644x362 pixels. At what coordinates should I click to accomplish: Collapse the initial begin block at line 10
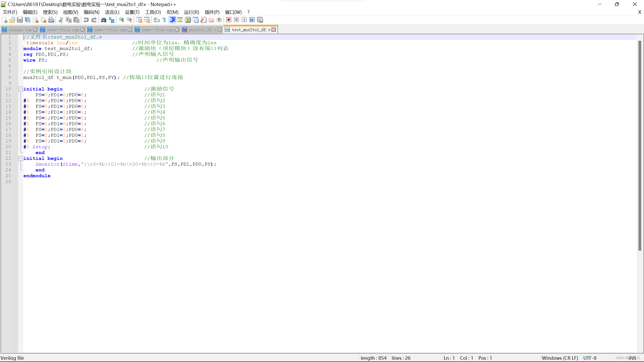click(x=20, y=89)
